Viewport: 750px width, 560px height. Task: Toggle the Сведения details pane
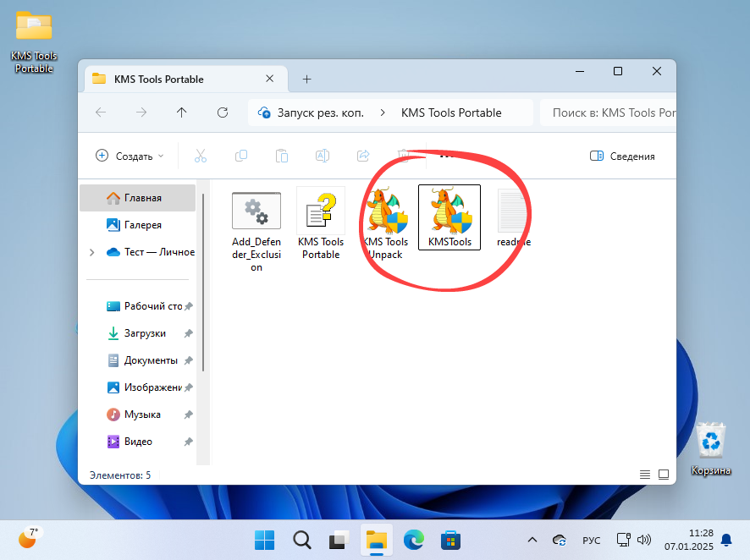pyautogui.click(x=622, y=156)
